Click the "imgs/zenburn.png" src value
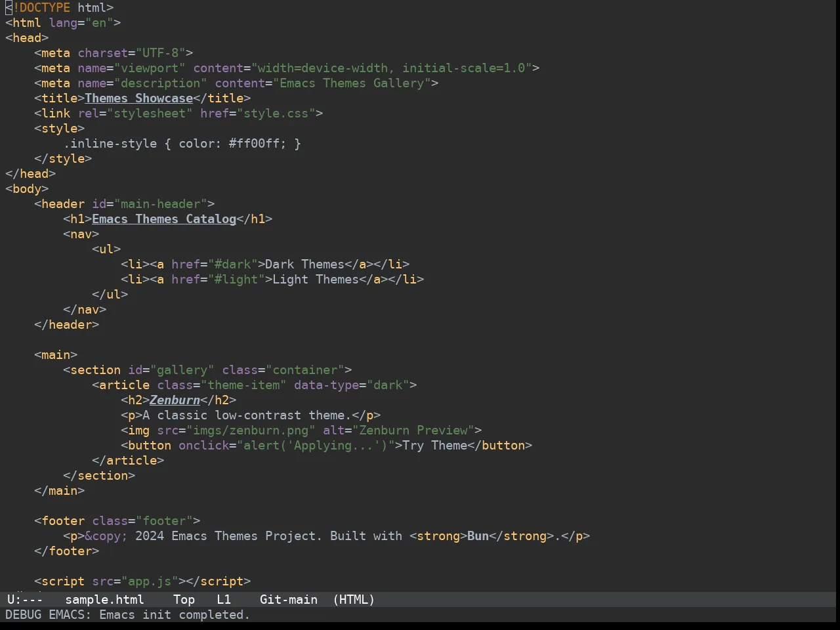Image resolution: width=840 pixels, height=630 pixels. (x=251, y=430)
